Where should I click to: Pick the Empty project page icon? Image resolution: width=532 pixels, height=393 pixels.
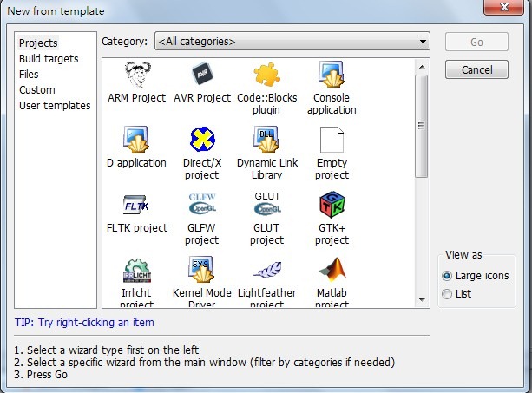332,140
